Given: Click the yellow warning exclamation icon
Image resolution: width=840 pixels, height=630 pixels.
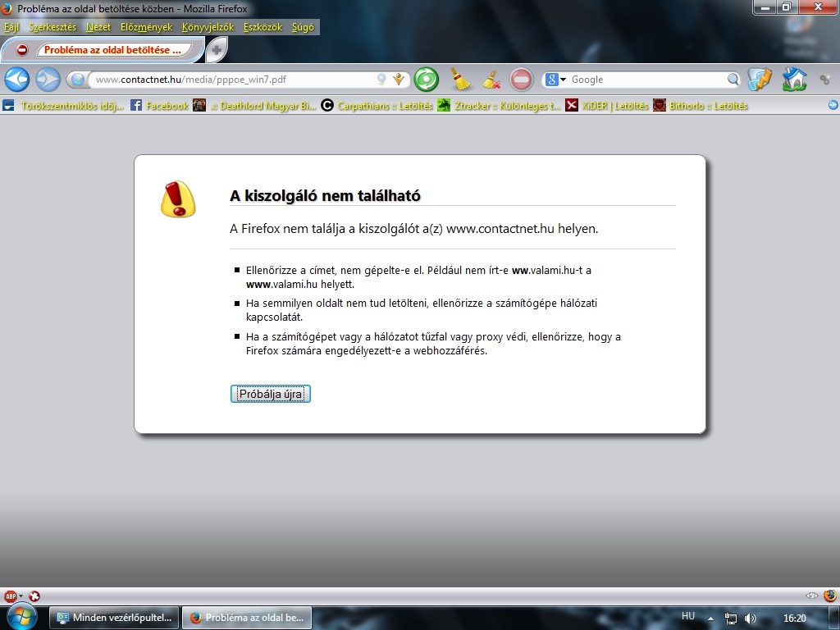Looking at the screenshot, I should point(178,199).
